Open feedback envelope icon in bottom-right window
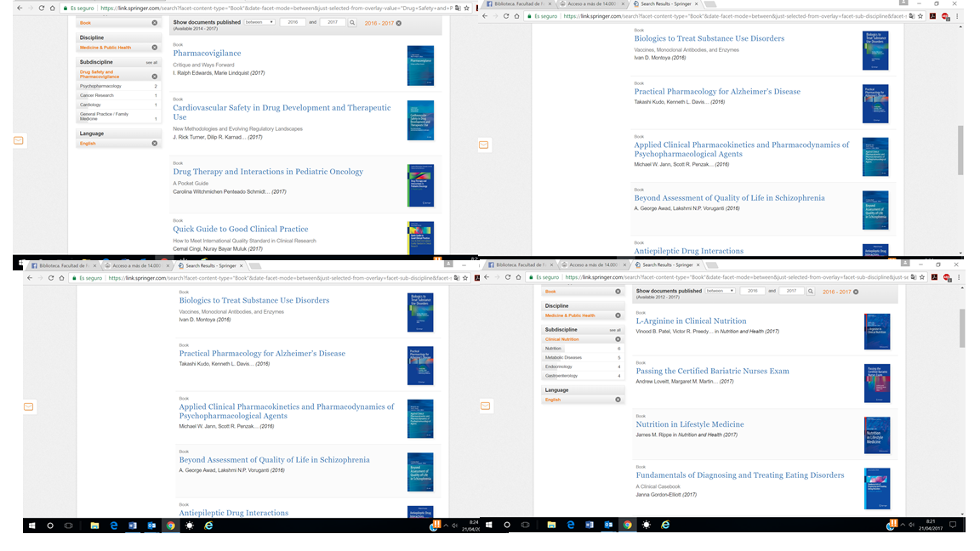This screenshot has height=551, width=980. pos(486,406)
